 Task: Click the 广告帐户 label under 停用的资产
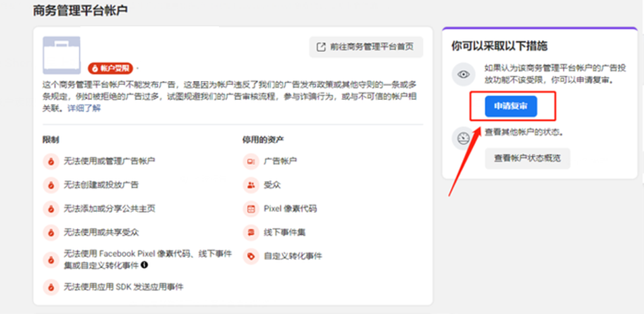pyautogui.click(x=280, y=161)
